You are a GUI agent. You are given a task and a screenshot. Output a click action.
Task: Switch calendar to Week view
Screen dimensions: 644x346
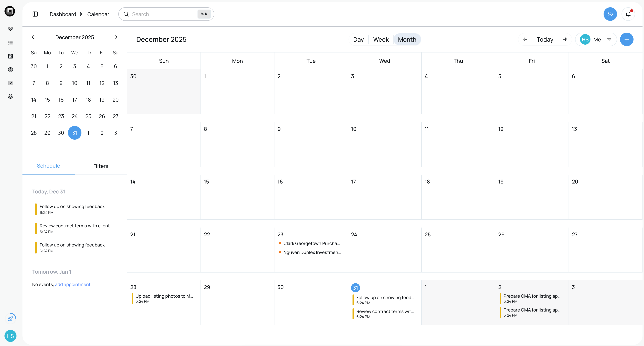380,40
